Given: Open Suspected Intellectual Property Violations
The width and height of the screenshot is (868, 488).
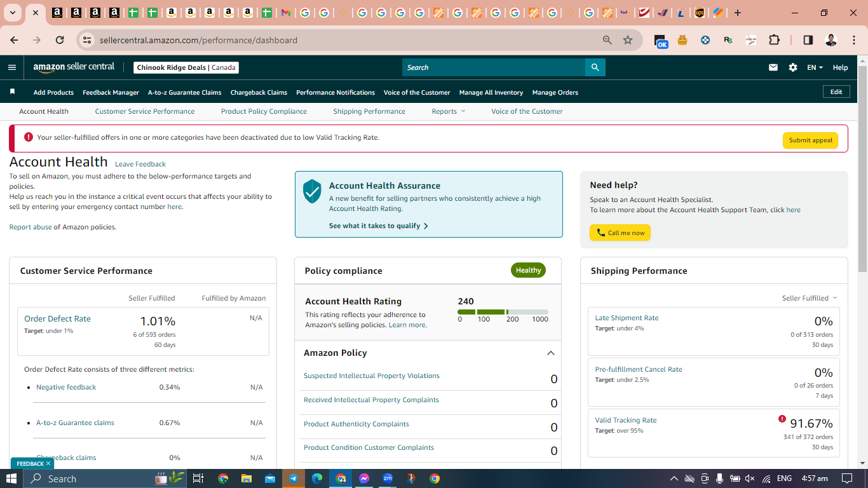Looking at the screenshot, I should 372,376.
